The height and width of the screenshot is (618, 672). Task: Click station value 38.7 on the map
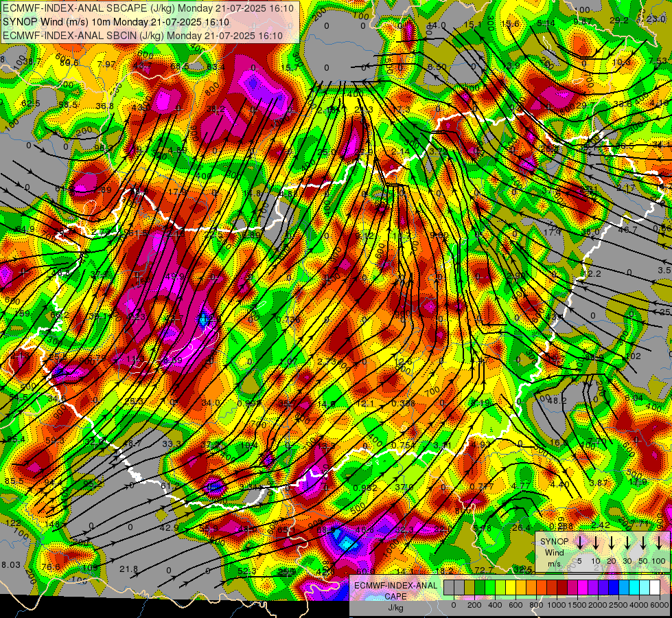32,62
